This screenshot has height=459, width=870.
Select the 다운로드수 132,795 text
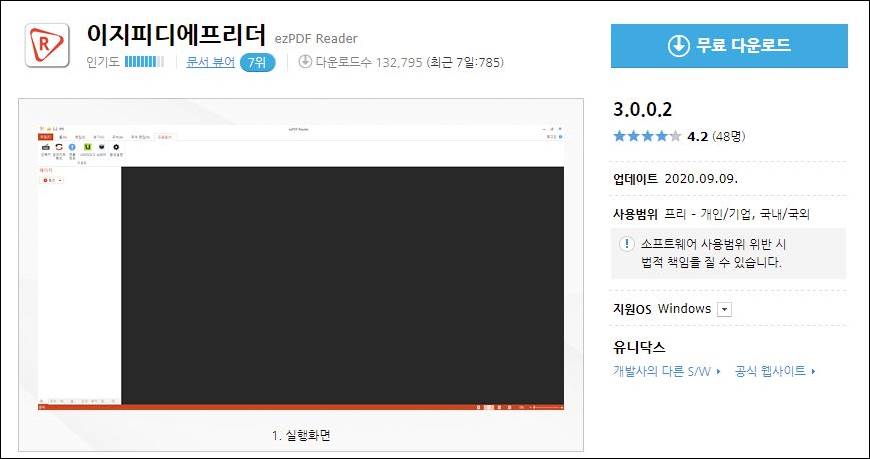[369, 62]
